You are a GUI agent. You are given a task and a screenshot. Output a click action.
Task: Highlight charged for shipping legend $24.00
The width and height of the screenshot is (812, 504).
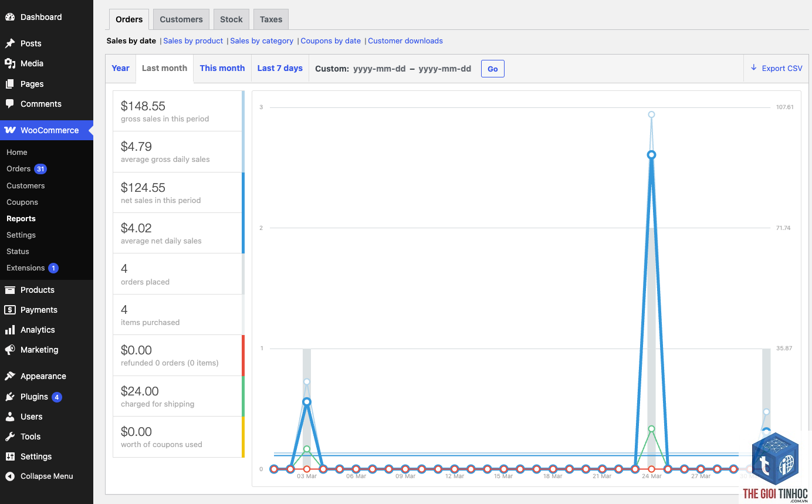pos(178,396)
